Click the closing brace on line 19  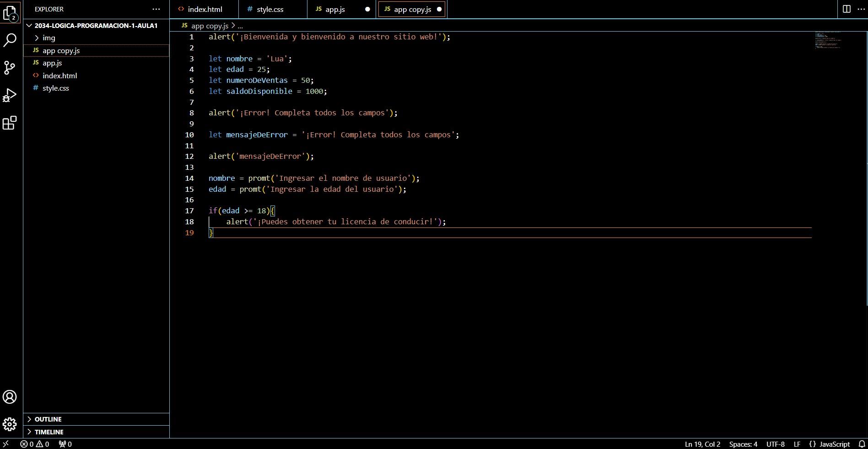pos(211,233)
